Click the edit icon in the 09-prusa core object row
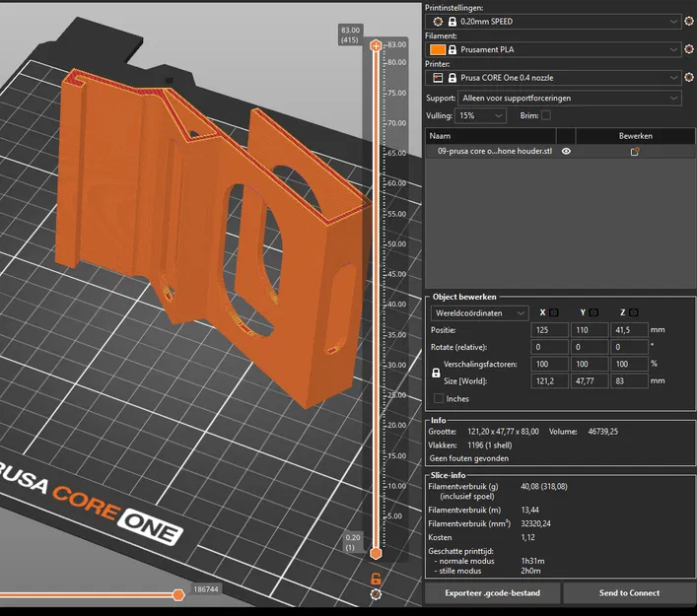The image size is (697, 616). tap(635, 152)
